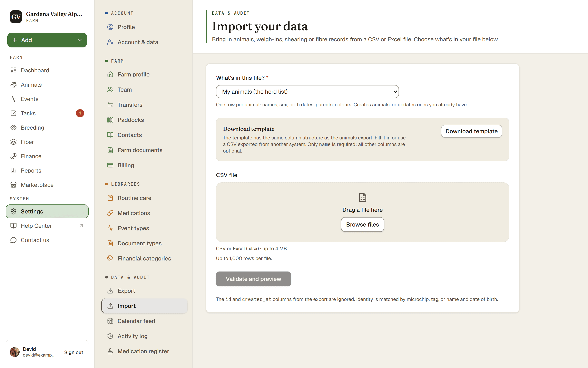Click the Marketplace store icon
This screenshot has height=368, width=588.
coord(13,185)
